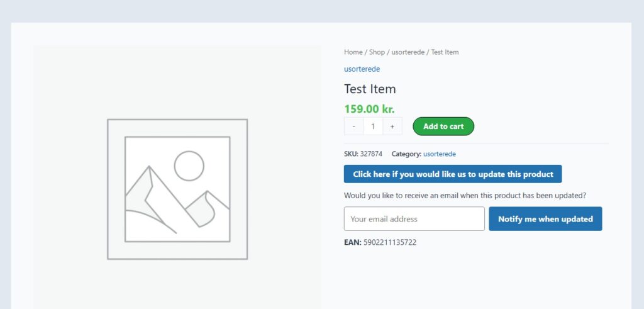Image resolution: width=644 pixels, height=309 pixels.
Task: Focus the quantity number field
Action: [373, 126]
